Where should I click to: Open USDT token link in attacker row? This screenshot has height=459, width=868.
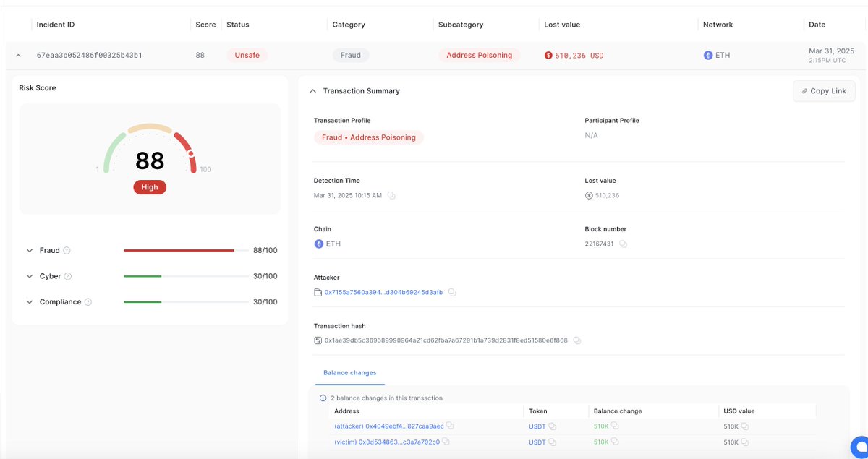pos(537,426)
